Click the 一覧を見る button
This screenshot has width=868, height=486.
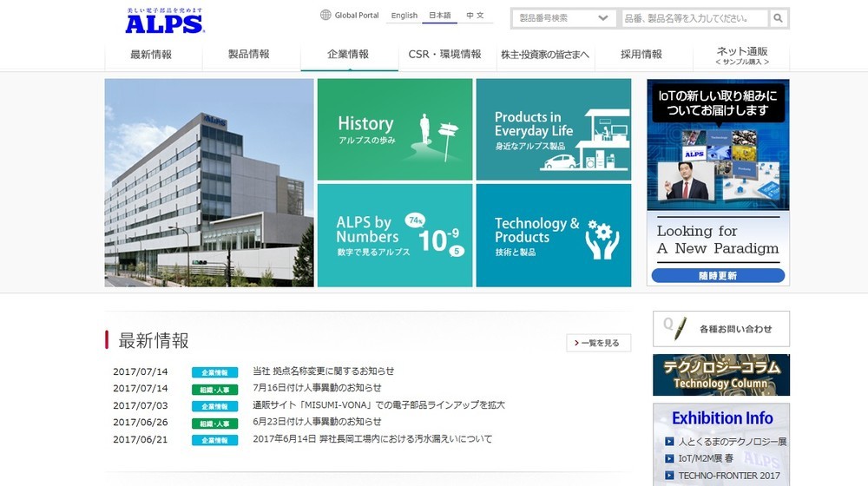(x=598, y=343)
